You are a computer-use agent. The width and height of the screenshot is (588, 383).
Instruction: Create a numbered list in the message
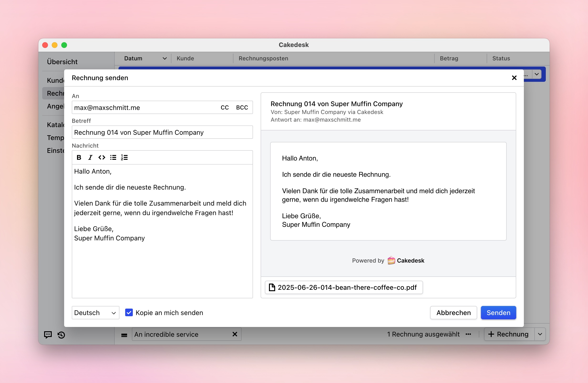point(124,157)
